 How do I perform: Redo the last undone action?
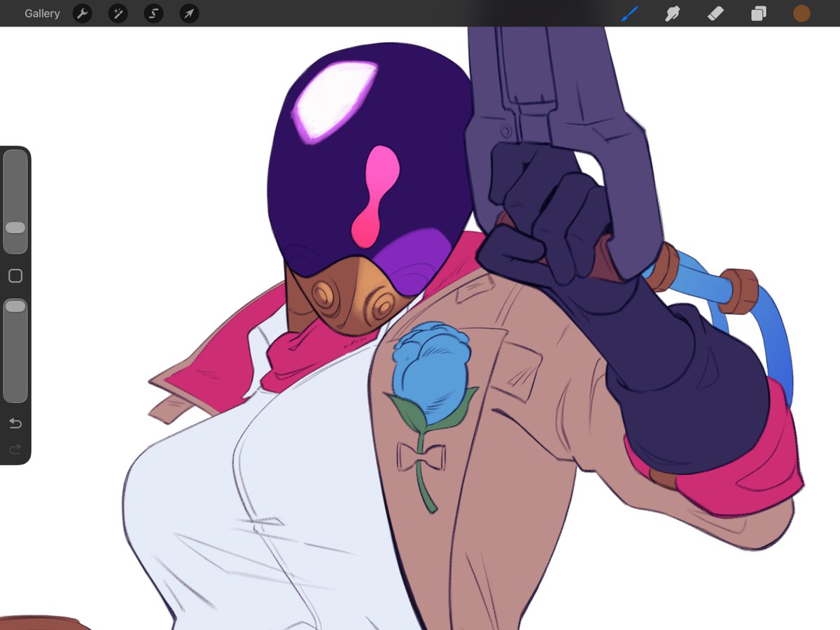[15, 449]
